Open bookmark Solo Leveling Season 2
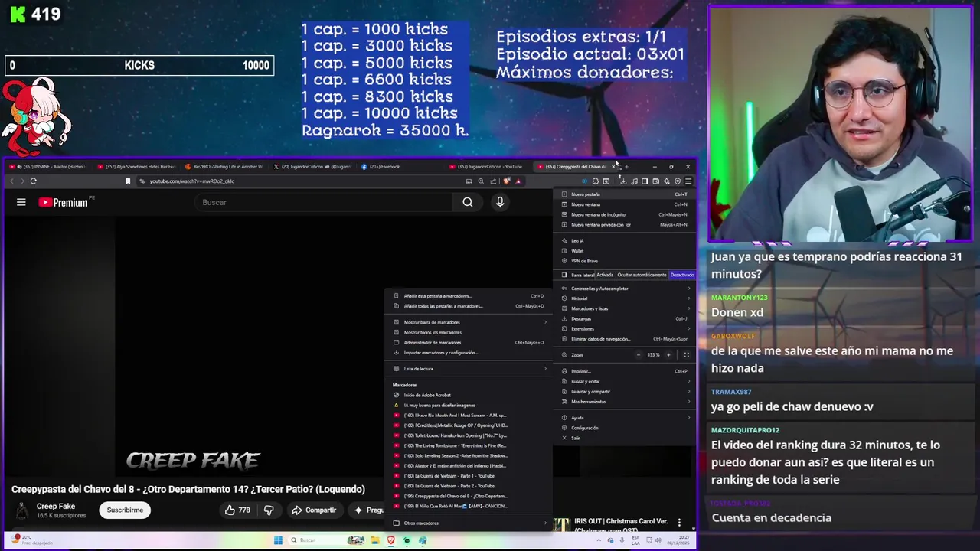The image size is (980, 551). 469,455
